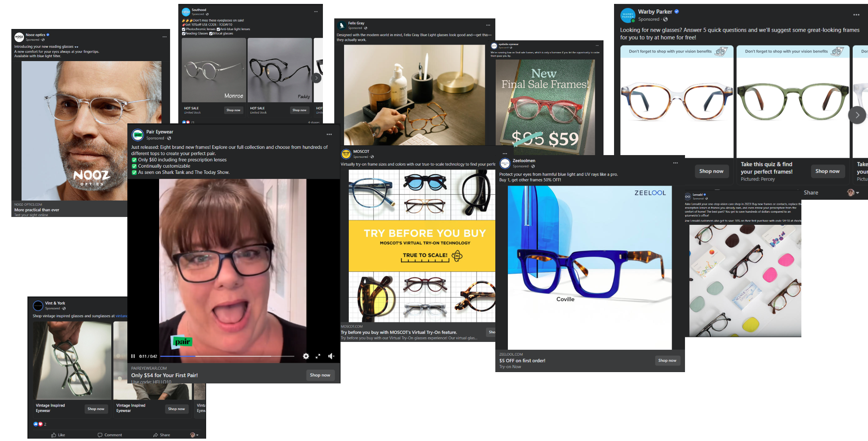Open the Nooz optics page name link

click(35, 35)
